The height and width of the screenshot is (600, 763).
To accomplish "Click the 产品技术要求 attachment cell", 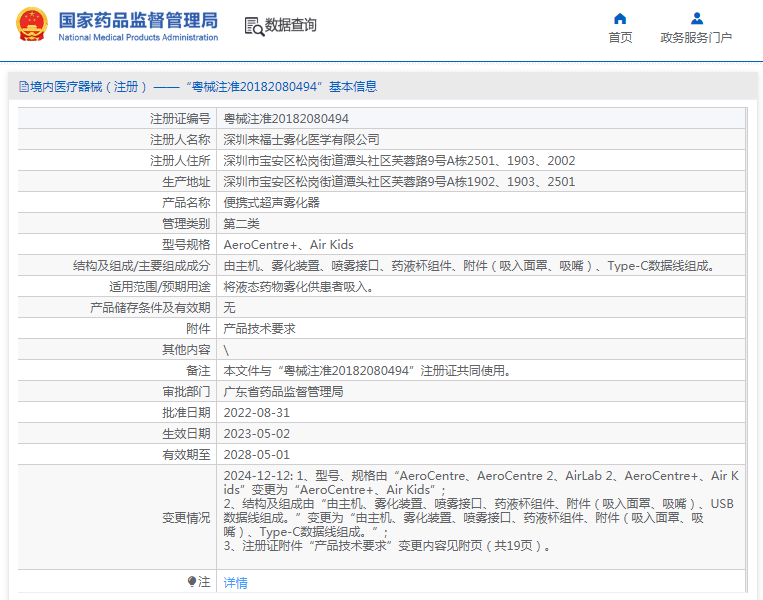I will click(x=259, y=329).
